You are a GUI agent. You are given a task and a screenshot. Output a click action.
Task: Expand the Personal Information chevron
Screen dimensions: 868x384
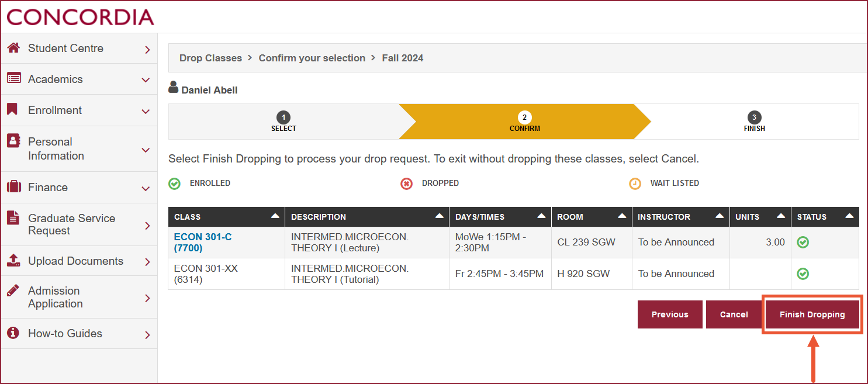click(x=146, y=150)
